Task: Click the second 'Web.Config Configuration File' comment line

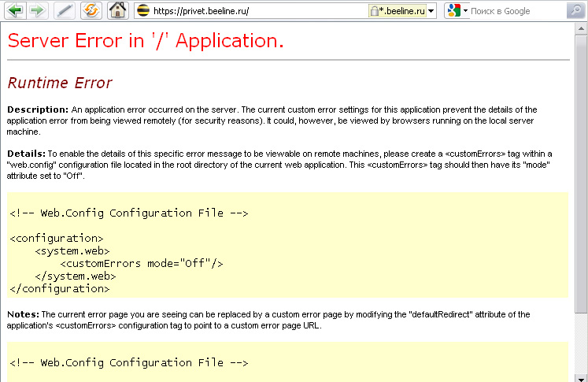Action: (x=129, y=363)
